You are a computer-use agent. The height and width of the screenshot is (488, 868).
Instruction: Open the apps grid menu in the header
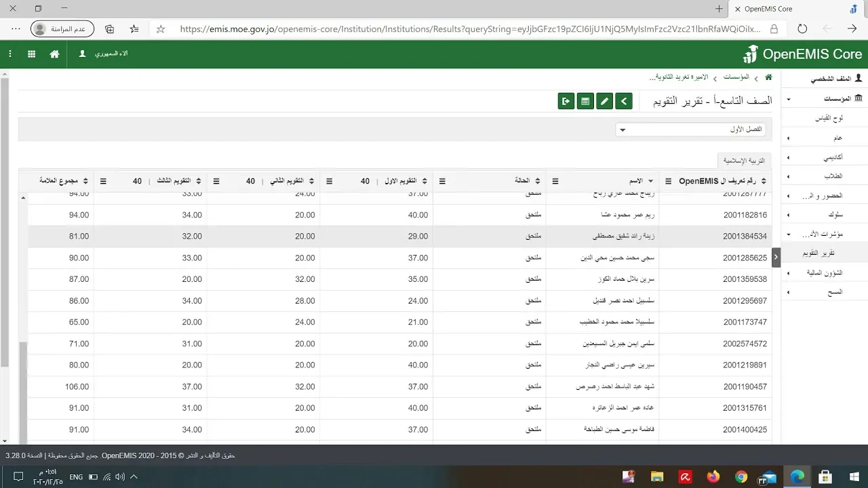pos(31,54)
